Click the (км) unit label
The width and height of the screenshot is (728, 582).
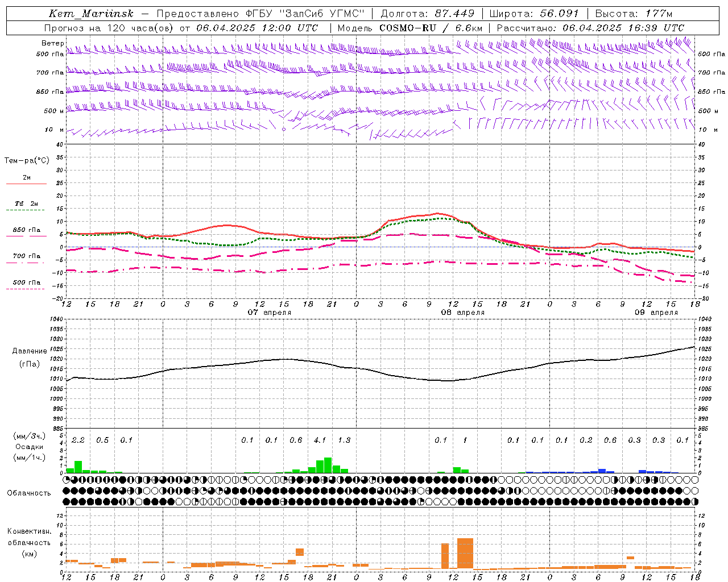coord(30,553)
